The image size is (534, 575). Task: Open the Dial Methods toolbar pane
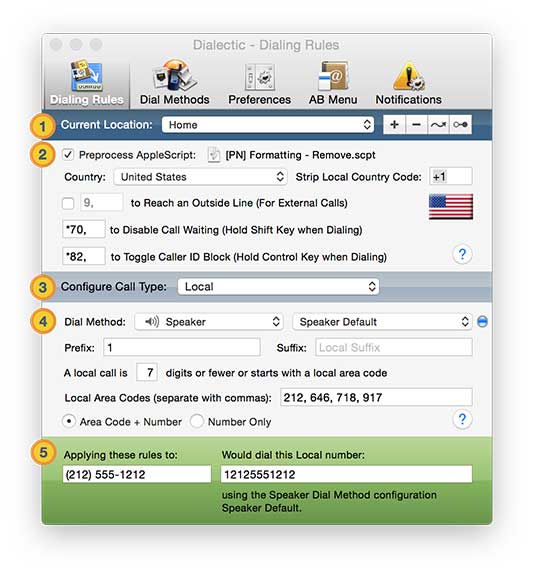tap(175, 83)
